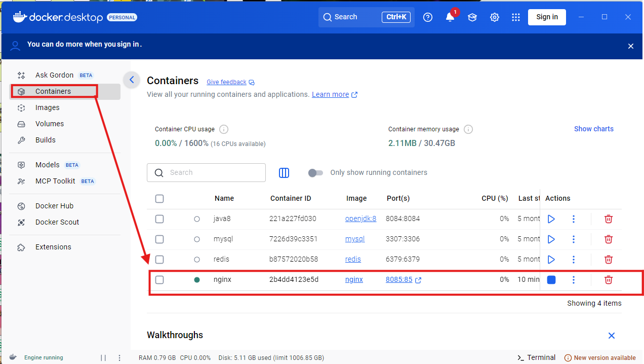This screenshot has width=644, height=364.
Task: Open Images in sidebar
Action: point(65,107)
